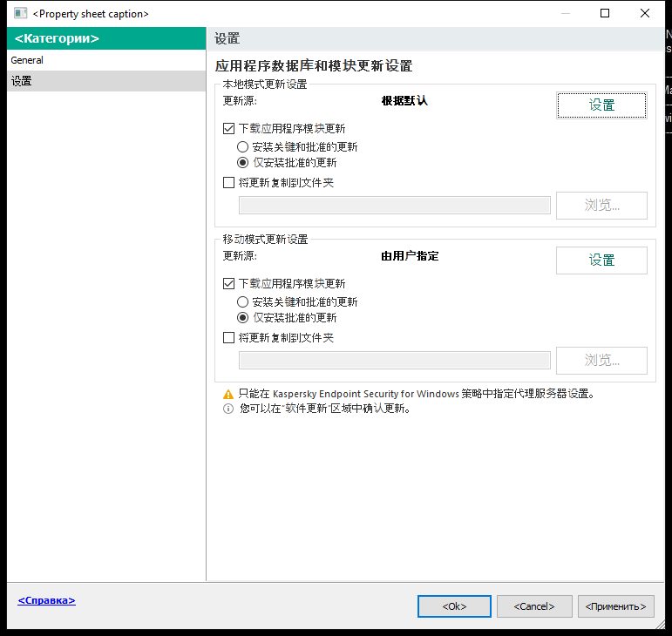Screen dimensions: 672x636
Task: Click the property sheet window icon
Action: [x=20, y=13]
